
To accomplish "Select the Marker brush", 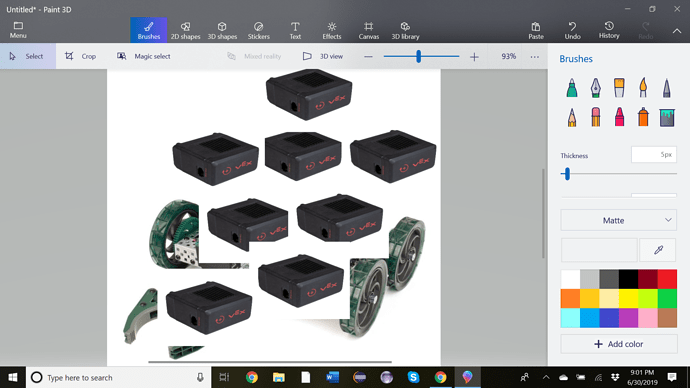I will [572, 88].
